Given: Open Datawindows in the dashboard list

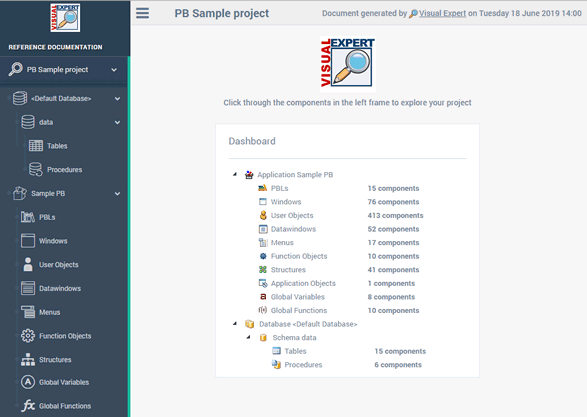Looking at the screenshot, I should pyautogui.click(x=293, y=229).
